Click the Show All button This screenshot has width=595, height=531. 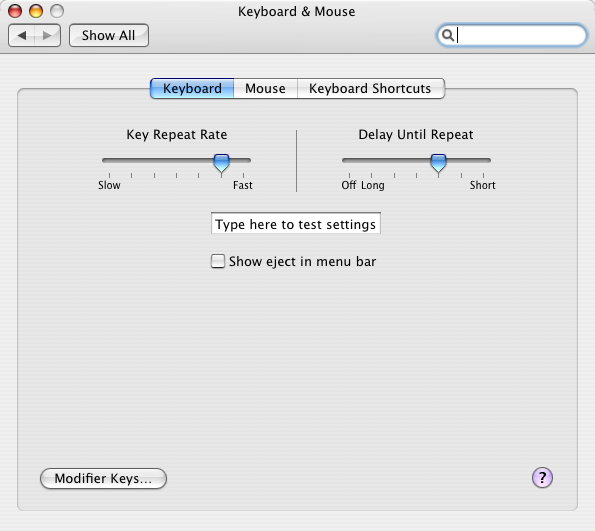click(109, 36)
